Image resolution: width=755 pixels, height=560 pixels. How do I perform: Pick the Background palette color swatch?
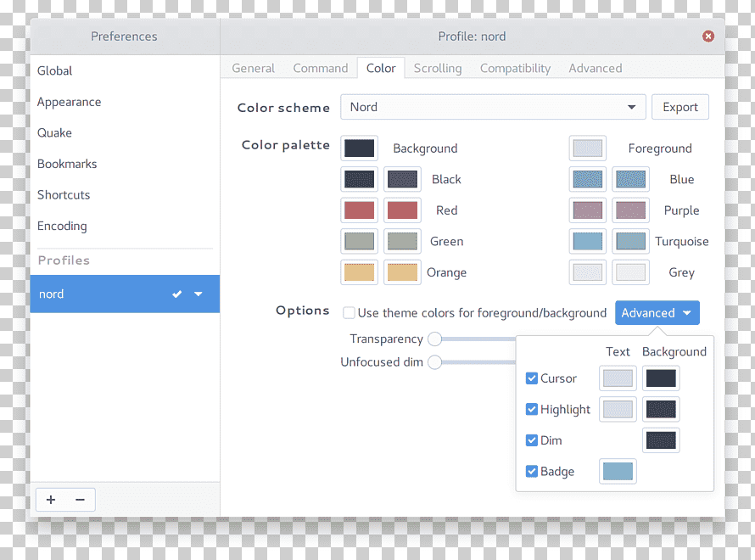[x=359, y=148]
